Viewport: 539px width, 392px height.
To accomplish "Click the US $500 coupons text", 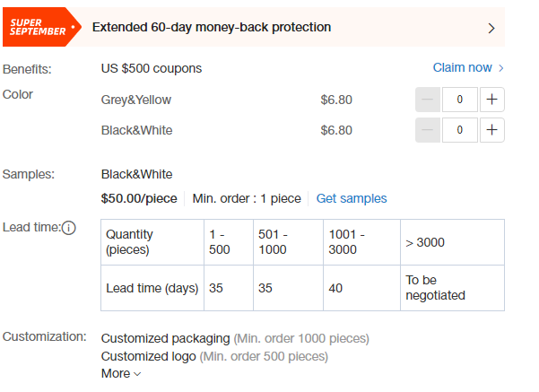I will 152,68.
